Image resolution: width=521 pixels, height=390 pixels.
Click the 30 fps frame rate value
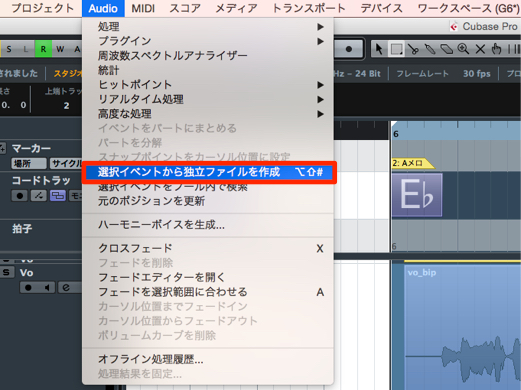[x=476, y=74]
